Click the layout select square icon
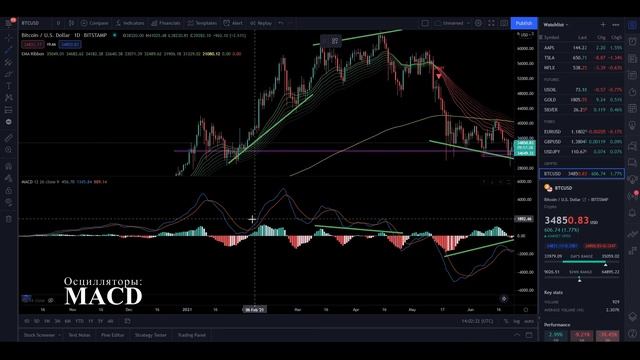 (425, 23)
